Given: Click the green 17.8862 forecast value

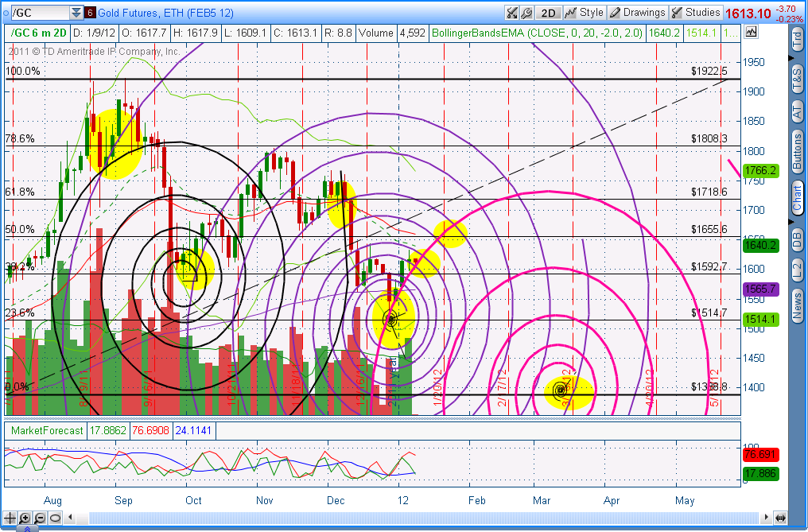Looking at the screenshot, I should (107, 430).
